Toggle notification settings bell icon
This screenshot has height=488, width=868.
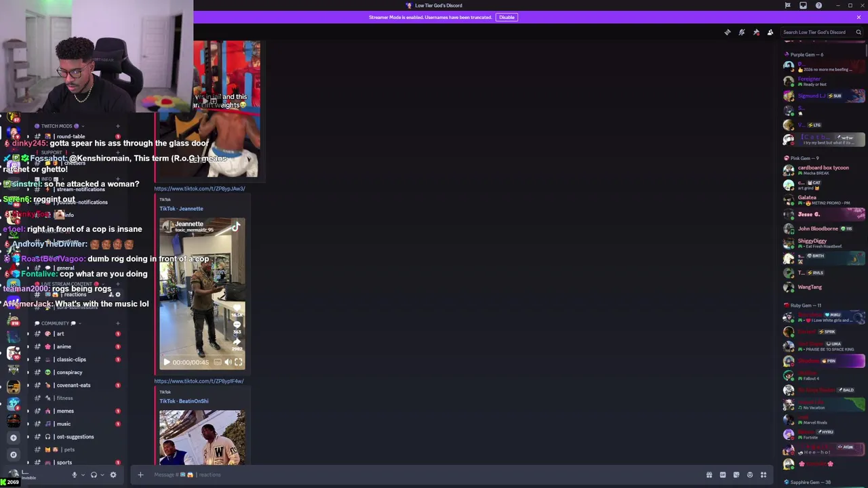tap(742, 32)
